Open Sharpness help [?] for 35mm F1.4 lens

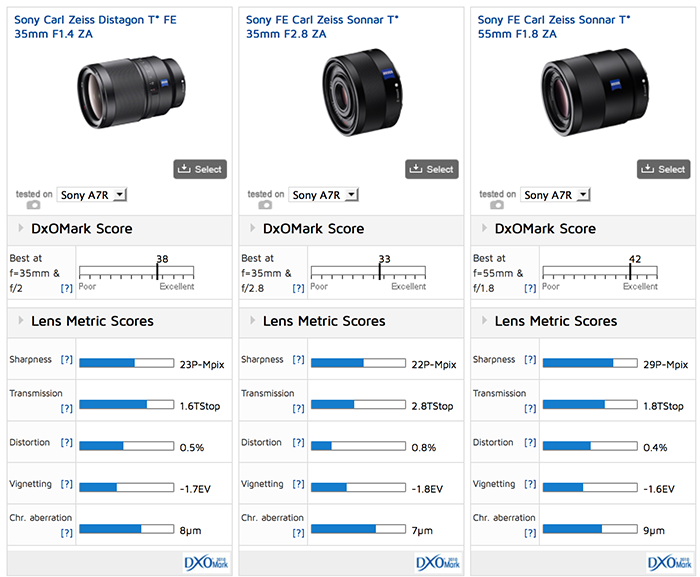click(67, 360)
